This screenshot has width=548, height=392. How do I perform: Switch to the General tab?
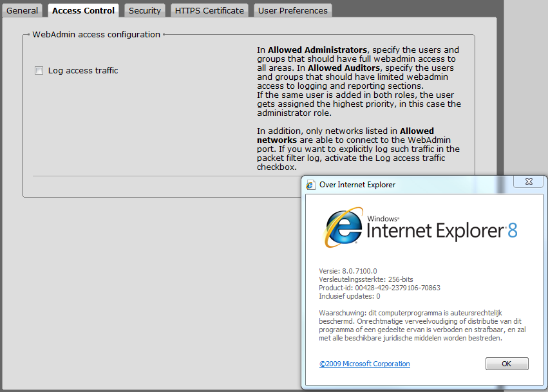22,10
